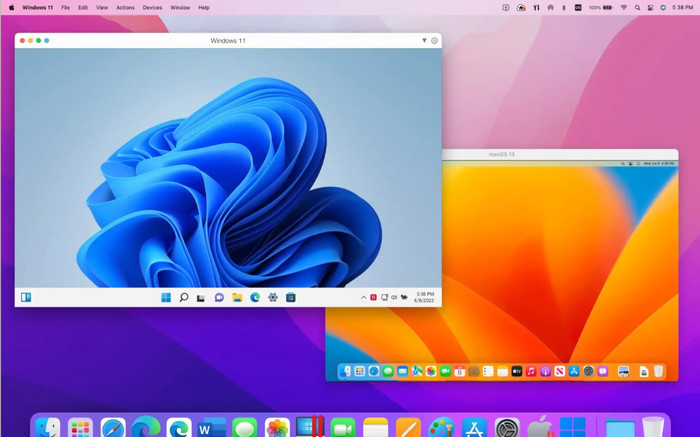The width and height of the screenshot is (700, 437).
Task: Open Trash in macOS 13 VM Dock
Action: 658,371
